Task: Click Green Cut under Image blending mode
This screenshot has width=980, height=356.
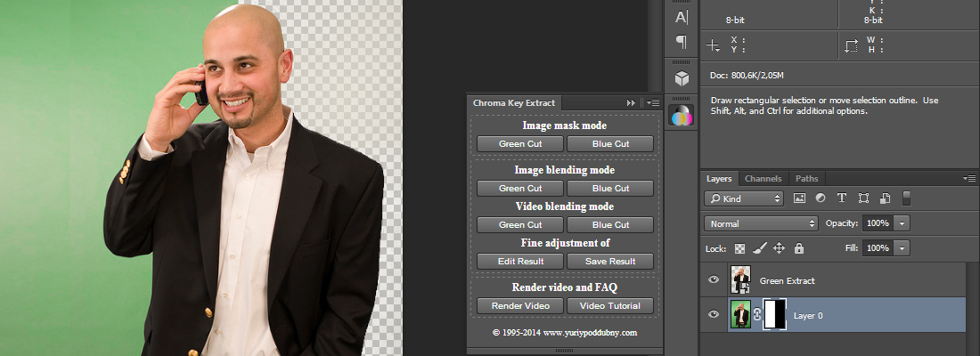Action: (x=520, y=188)
